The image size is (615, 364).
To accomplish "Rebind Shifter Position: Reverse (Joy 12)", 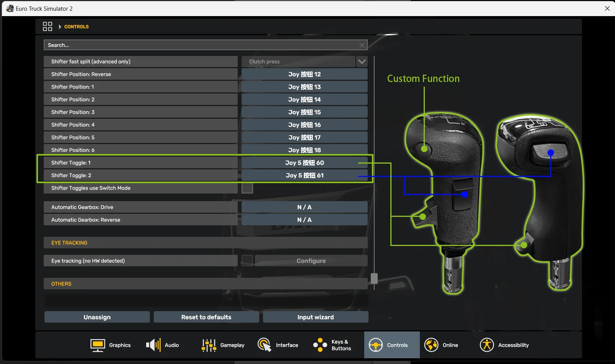I will point(305,74).
